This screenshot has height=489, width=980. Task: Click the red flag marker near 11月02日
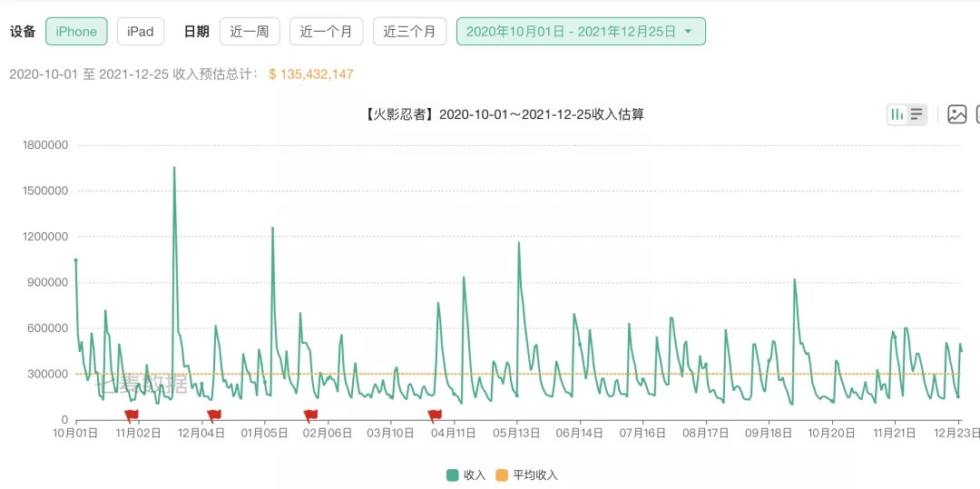pos(132,416)
